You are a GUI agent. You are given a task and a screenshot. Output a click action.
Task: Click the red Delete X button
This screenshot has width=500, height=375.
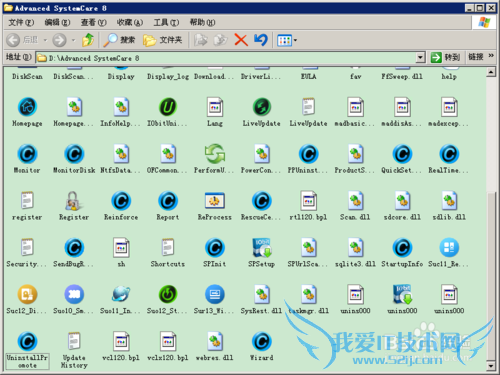coord(241,40)
